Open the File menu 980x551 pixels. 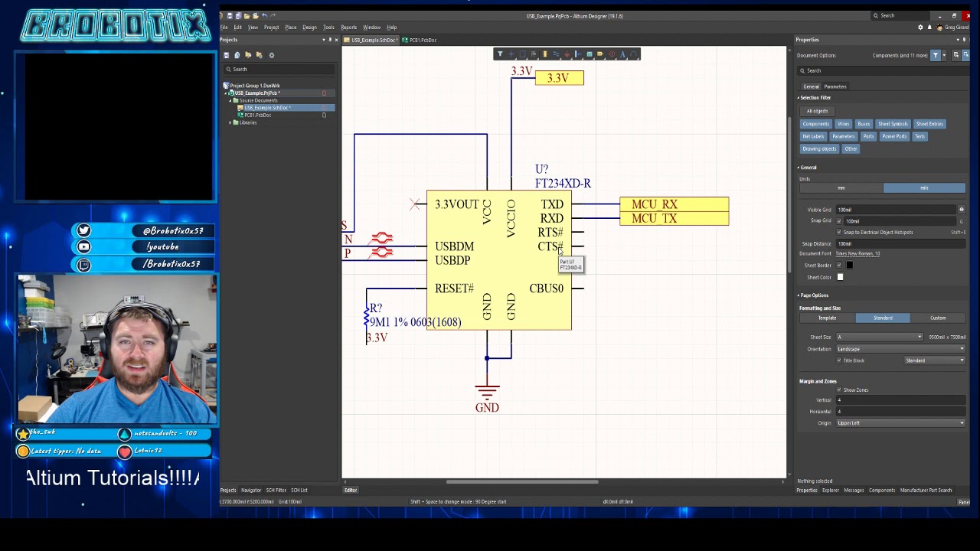224,28
